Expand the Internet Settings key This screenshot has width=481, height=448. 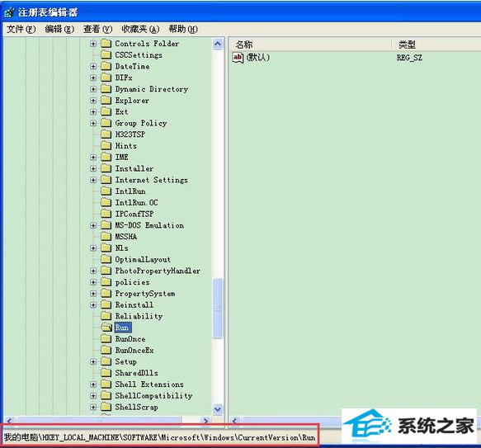pos(93,180)
